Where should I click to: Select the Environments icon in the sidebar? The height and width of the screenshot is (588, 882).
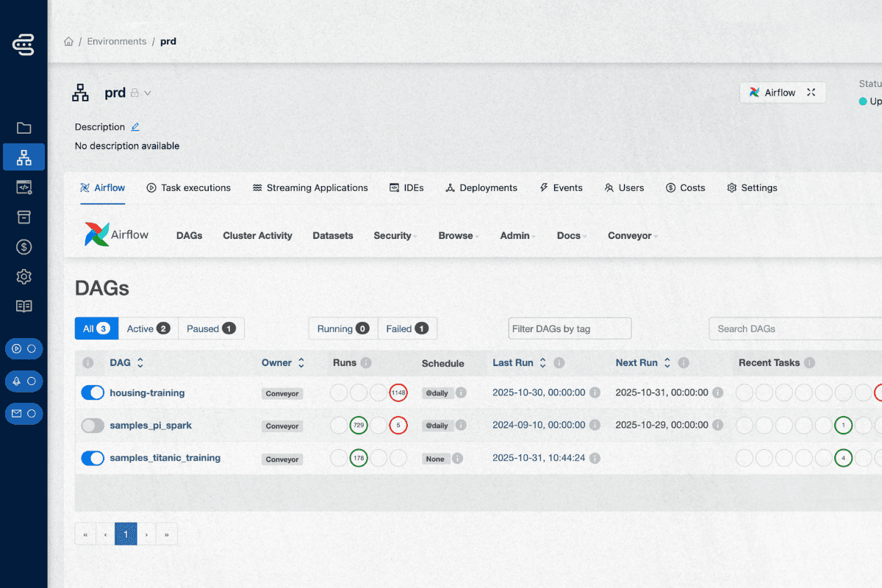click(x=24, y=157)
